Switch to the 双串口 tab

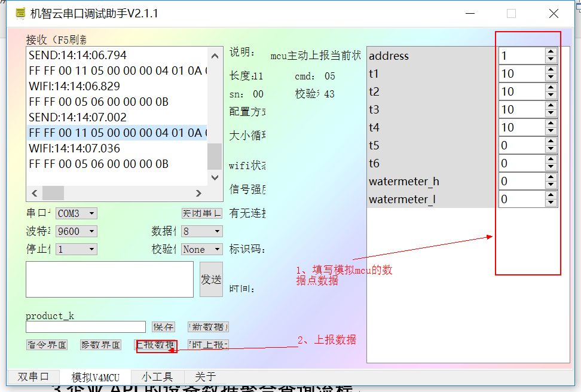point(33,376)
